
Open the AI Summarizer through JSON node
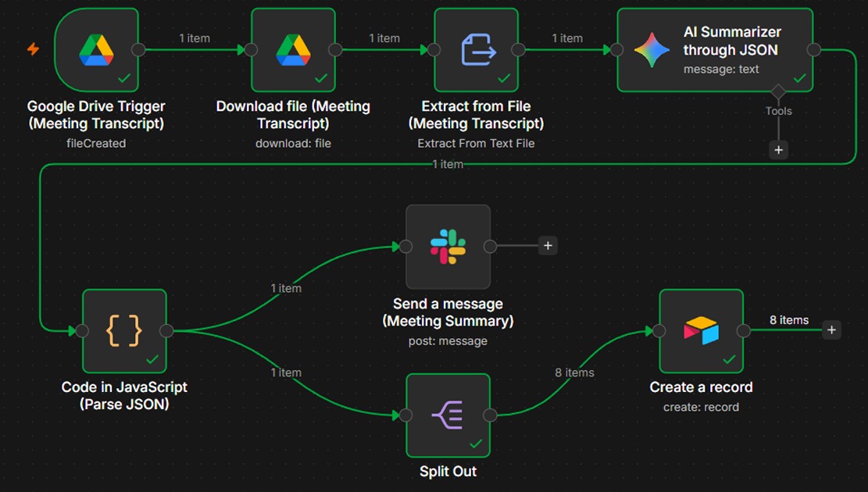point(715,50)
